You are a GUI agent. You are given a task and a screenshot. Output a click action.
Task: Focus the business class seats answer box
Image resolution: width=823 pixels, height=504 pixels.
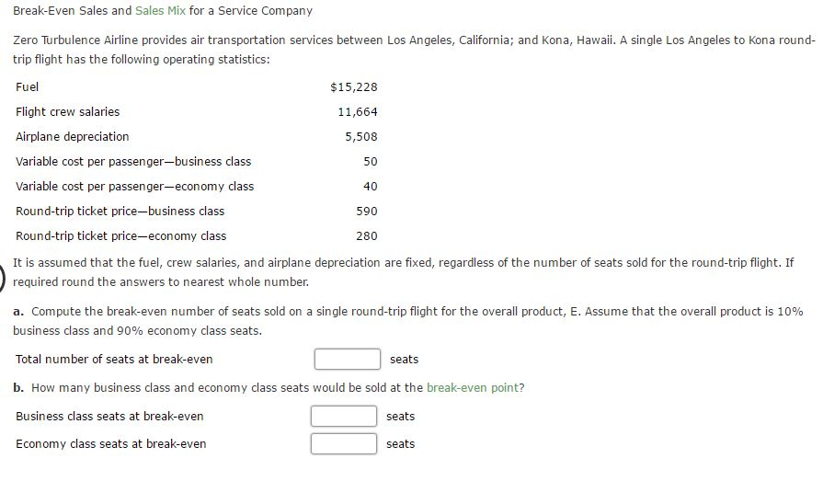[343, 417]
